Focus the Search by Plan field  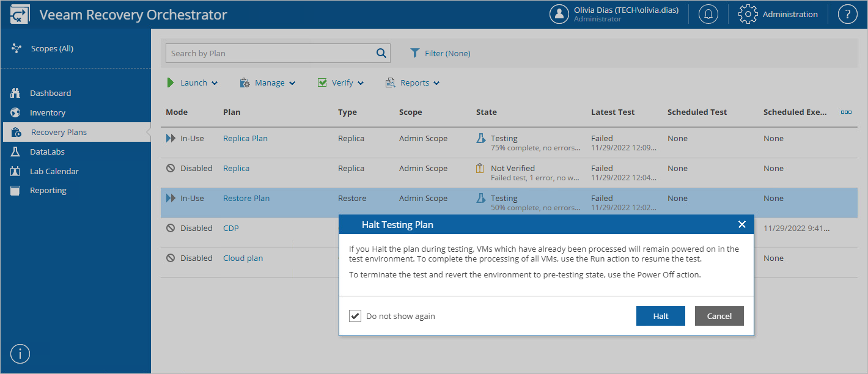click(269, 53)
